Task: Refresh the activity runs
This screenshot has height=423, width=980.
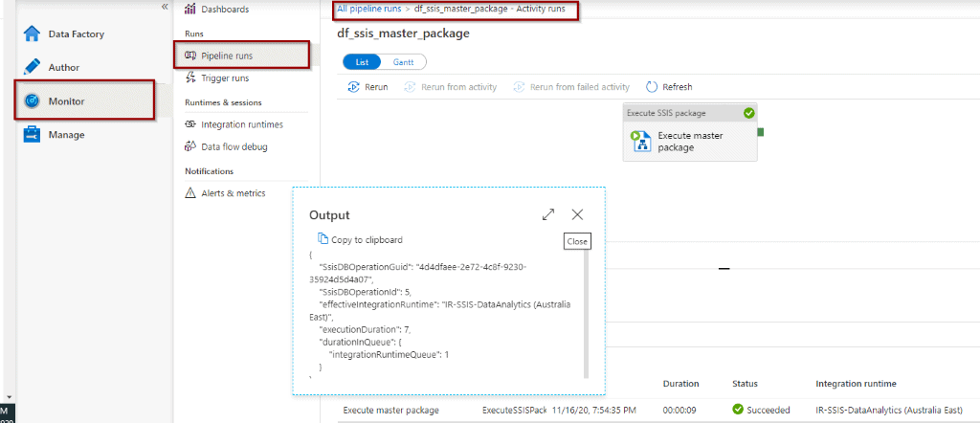Action: click(x=669, y=87)
